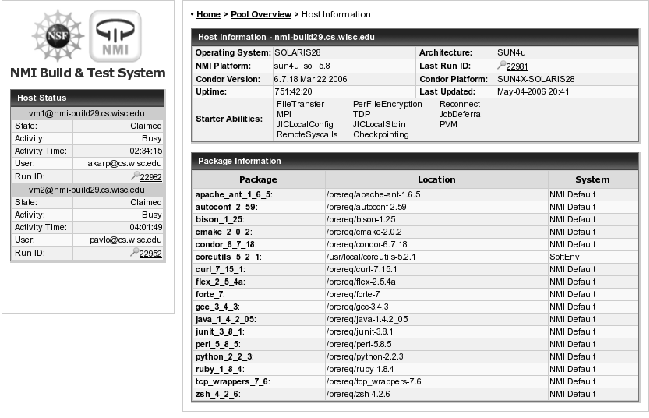The width and height of the screenshot is (649, 418).
Task: Open the vm2 Run ID number link
Action: click(150, 254)
